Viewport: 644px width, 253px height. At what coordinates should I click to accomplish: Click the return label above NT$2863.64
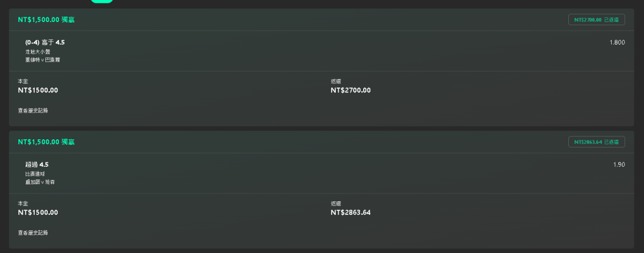(336, 204)
